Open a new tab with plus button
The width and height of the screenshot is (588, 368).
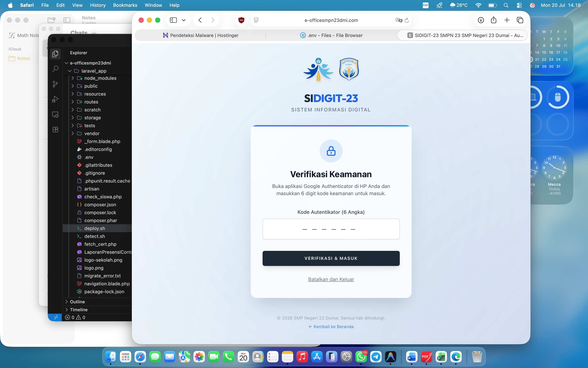(507, 20)
